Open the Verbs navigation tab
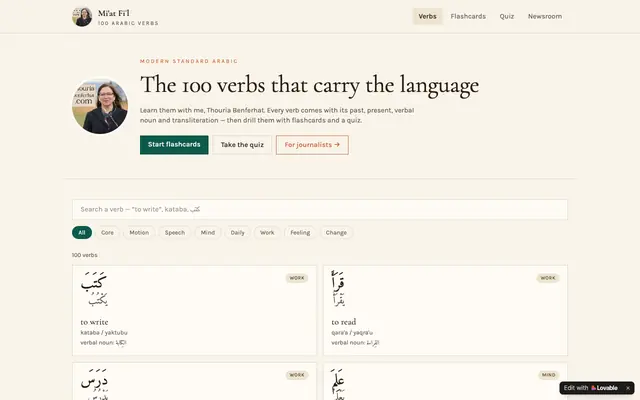This screenshot has height=400, width=640. tap(427, 16)
